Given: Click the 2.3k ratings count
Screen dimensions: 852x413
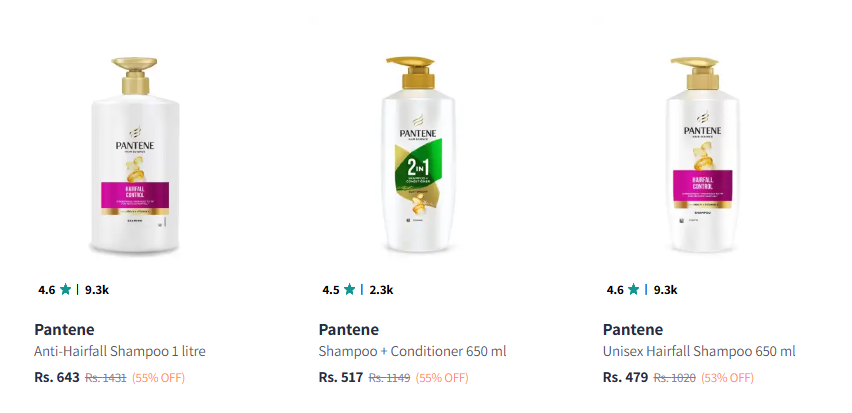Looking at the screenshot, I should tap(381, 290).
